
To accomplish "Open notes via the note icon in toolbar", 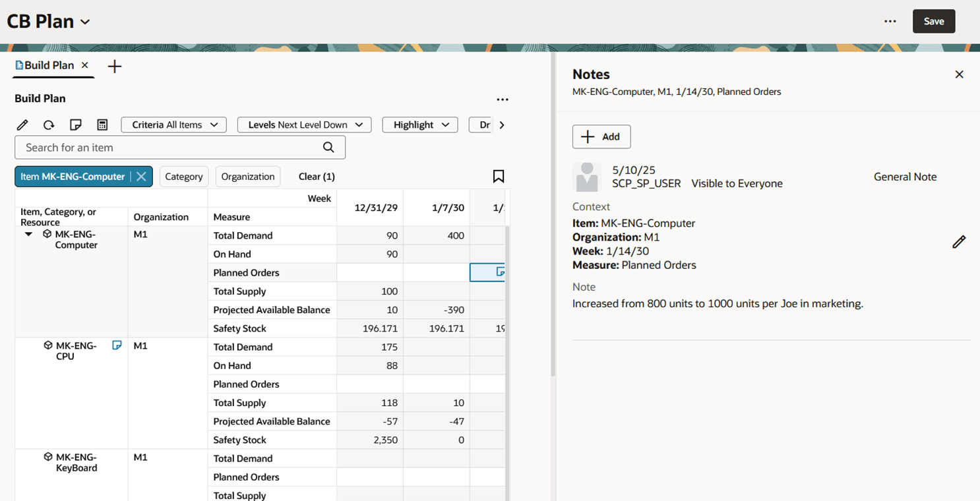I will 76,125.
